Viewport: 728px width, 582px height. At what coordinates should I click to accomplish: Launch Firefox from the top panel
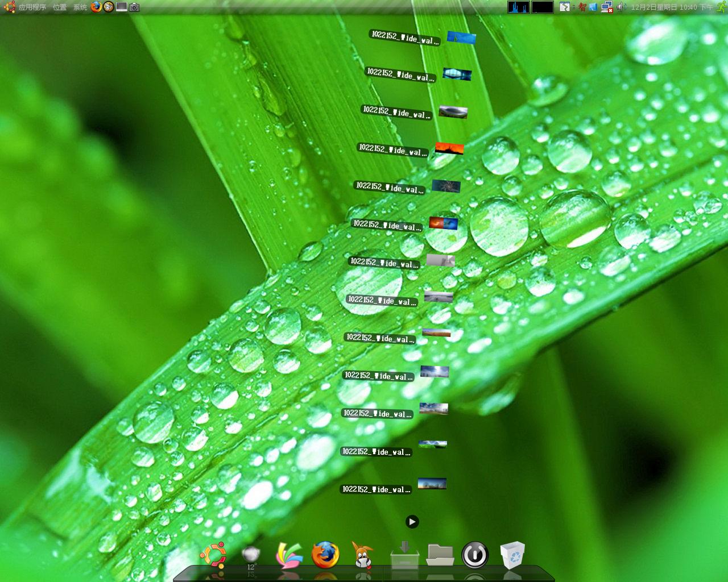click(96, 7)
